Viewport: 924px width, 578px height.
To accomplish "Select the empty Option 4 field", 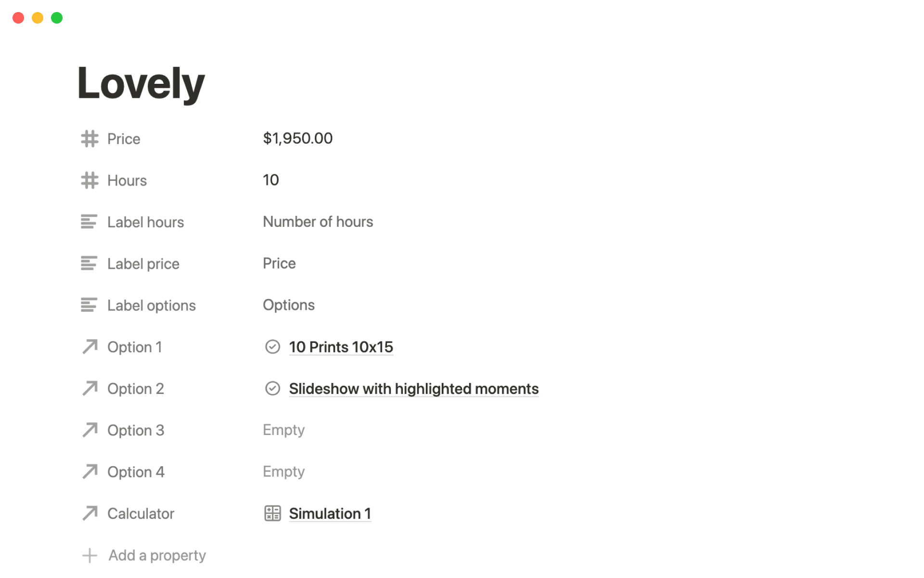I will click(x=283, y=472).
